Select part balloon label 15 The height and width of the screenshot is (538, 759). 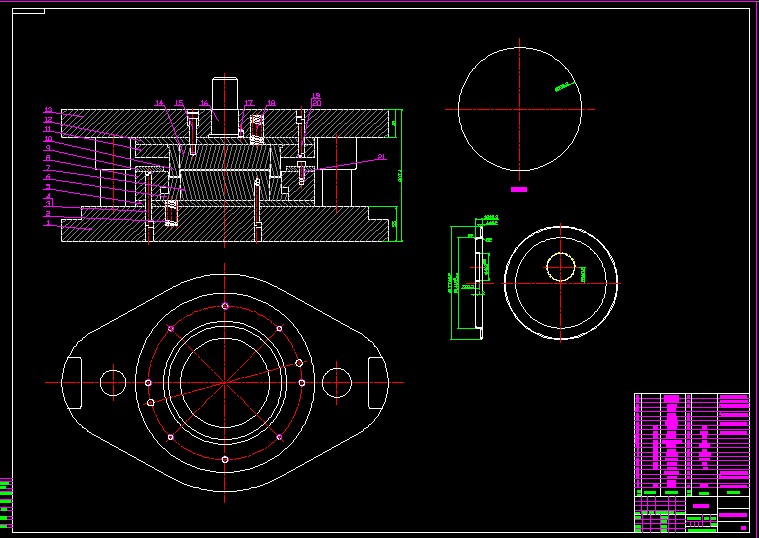(x=179, y=103)
